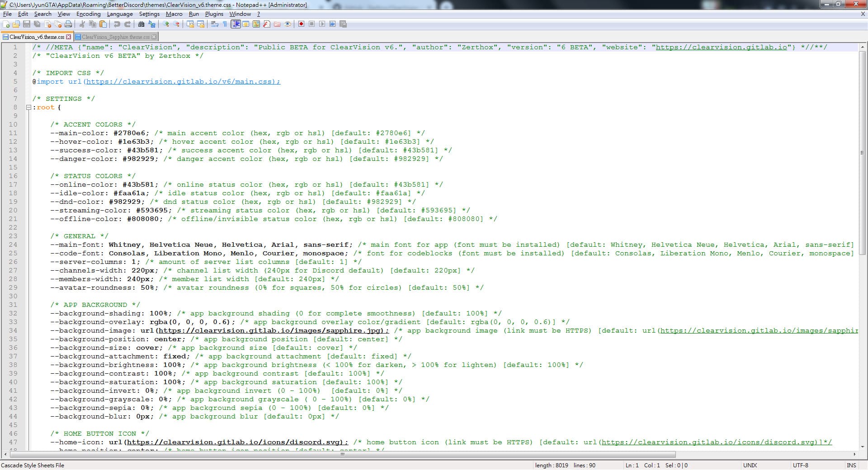The image size is (868, 470).
Task: Show the Document Map panel icon
Action: click(x=256, y=24)
